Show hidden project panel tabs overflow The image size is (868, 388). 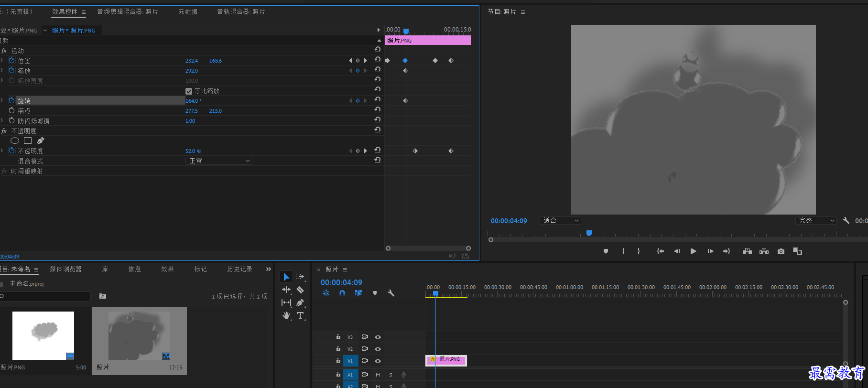coord(268,269)
